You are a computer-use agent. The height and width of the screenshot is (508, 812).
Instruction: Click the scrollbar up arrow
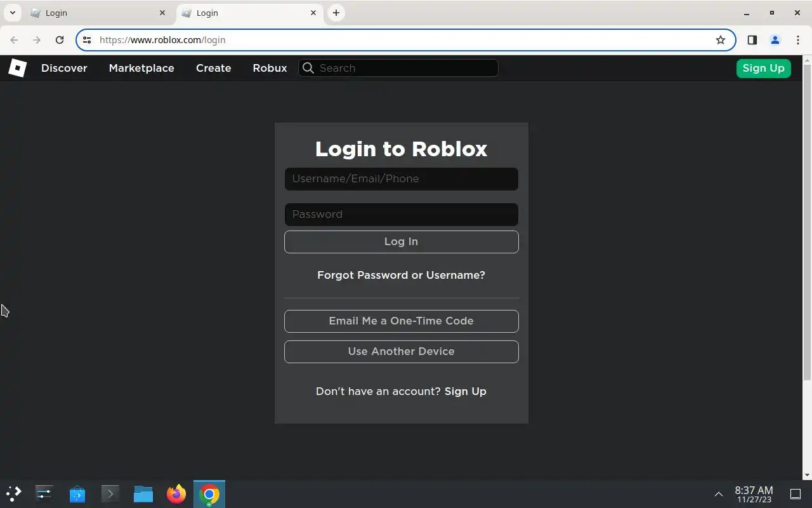click(x=807, y=60)
